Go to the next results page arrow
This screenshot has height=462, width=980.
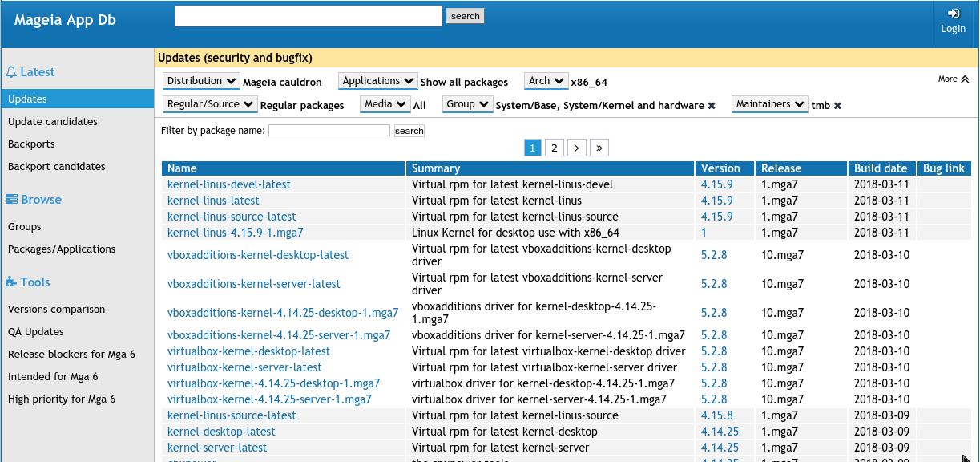point(577,148)
